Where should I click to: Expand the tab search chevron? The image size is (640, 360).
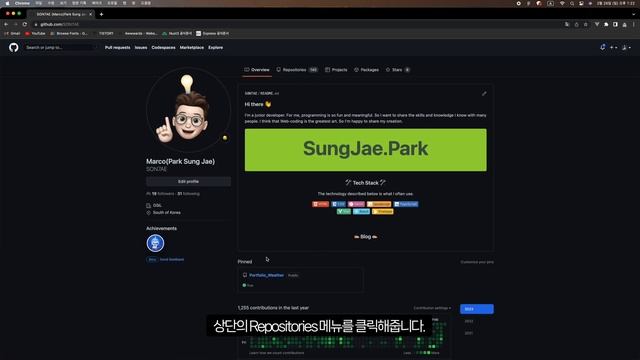[634, 14]
